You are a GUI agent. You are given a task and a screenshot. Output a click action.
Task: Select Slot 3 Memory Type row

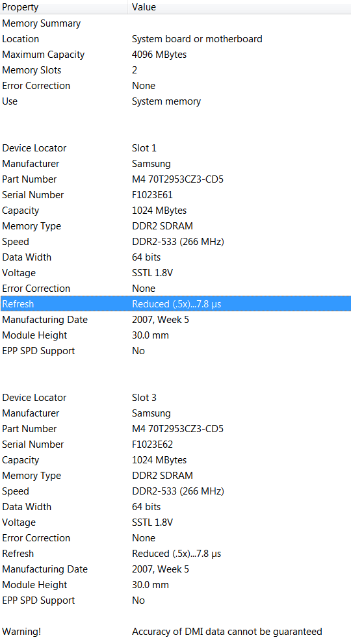(175, 476)
